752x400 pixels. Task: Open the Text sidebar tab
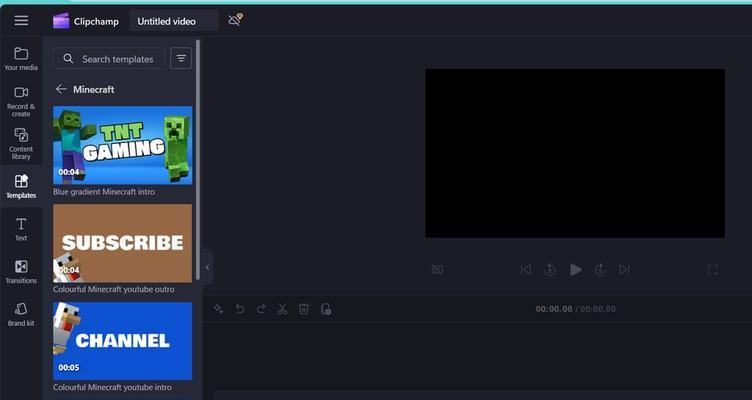[x=21, y=229]
